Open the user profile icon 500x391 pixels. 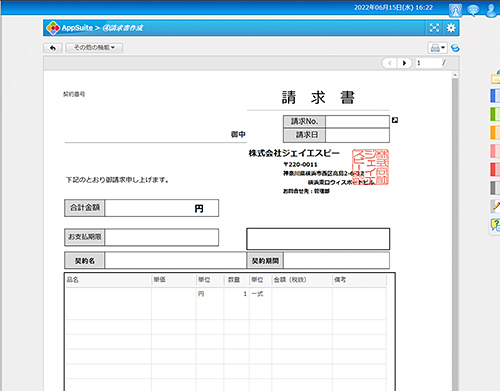tap(491, 10)
